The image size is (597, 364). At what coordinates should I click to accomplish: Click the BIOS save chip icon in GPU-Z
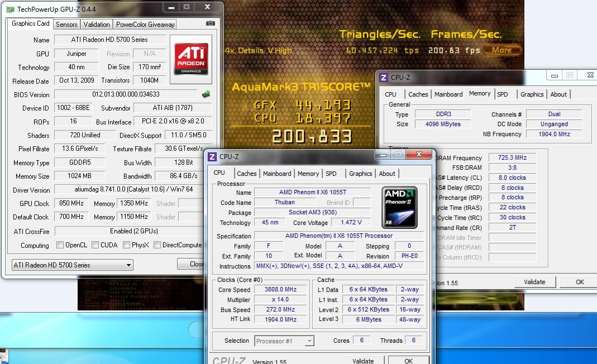(206, 94)
